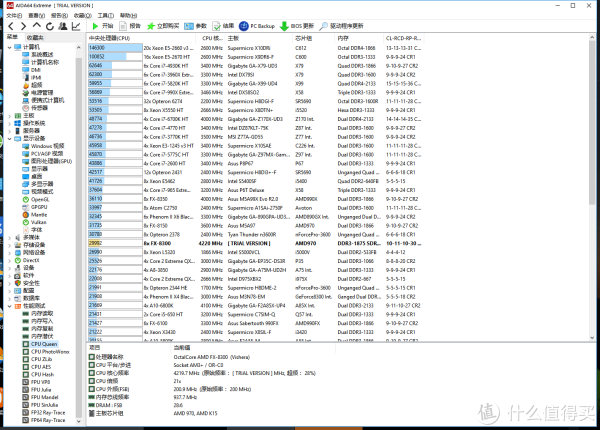Go forward with the right arrow toolbar icon
The width and height of the screenshot is (600, 430).
pyautogui.click(x=23, y=26)
